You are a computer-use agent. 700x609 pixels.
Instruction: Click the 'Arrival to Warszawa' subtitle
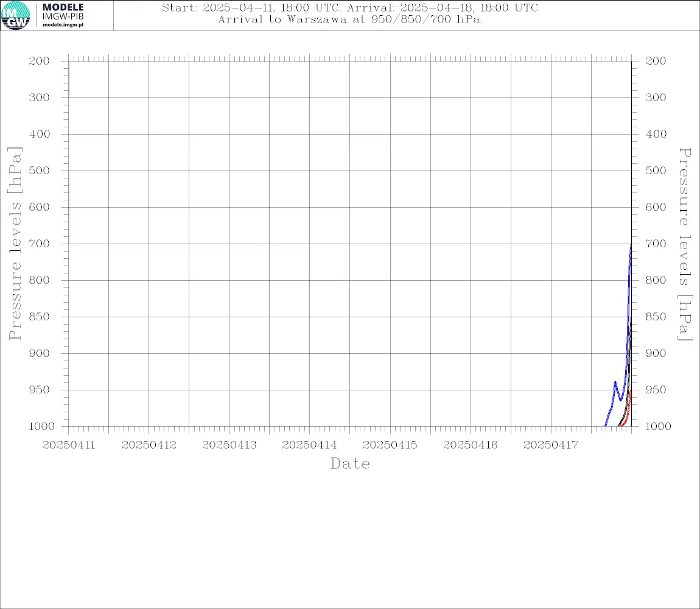350,19
